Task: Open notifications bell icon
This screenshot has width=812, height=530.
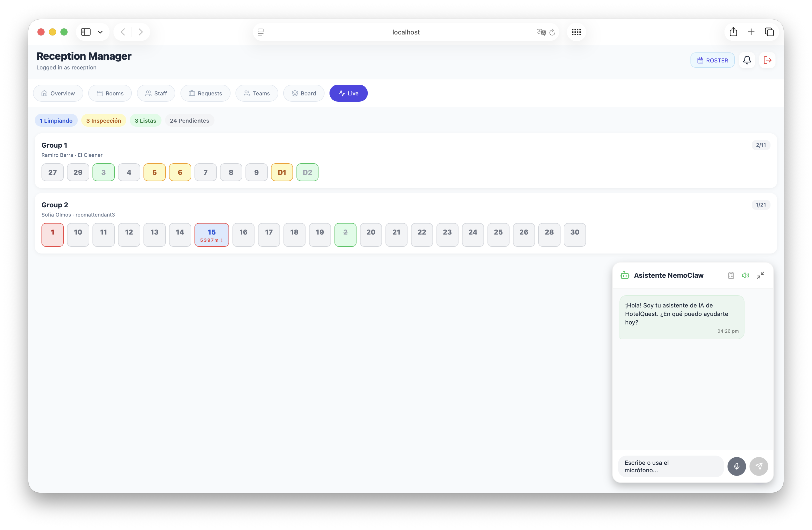Action: pos(747,60)
